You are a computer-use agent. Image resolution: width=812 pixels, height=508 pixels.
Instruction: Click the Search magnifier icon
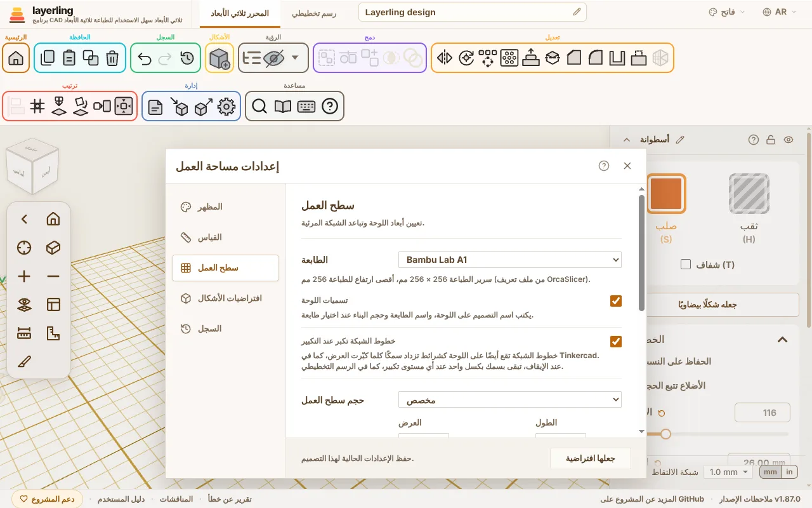coord(259,106)
